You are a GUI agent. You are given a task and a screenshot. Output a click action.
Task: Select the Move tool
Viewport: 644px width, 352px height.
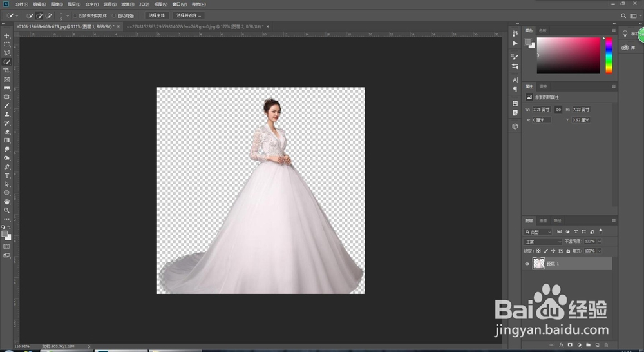coord(7,35)
